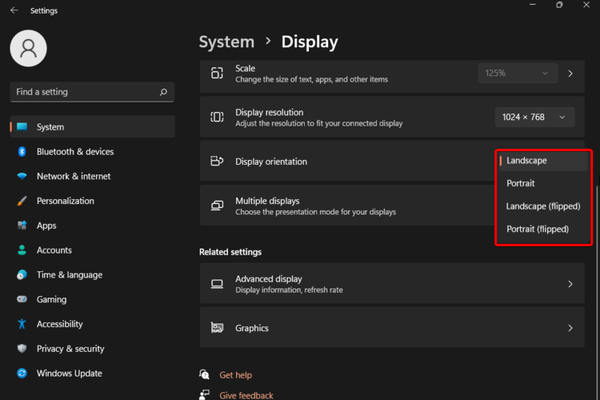Screen dimensions: 600x400
Task: Click the Display resolution icon
Action: coord(217,117)
